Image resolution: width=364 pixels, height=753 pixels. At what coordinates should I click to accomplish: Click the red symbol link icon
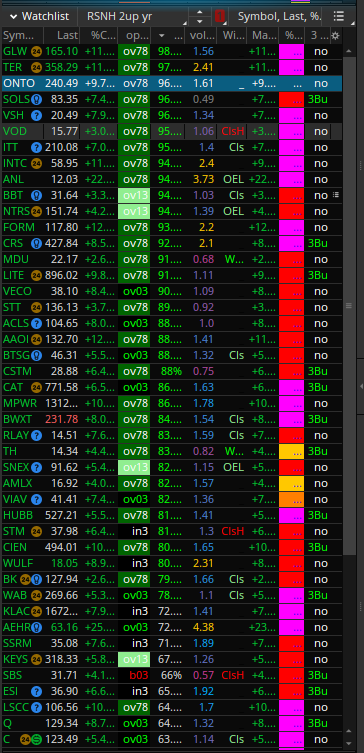(x=220, y=16)
